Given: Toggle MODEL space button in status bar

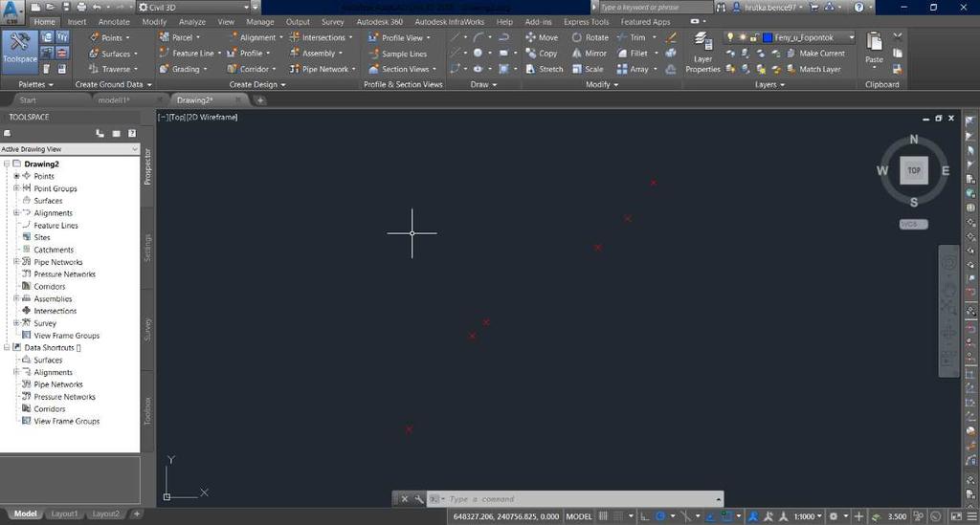Looking at the screenshot, I should [579, 516].
